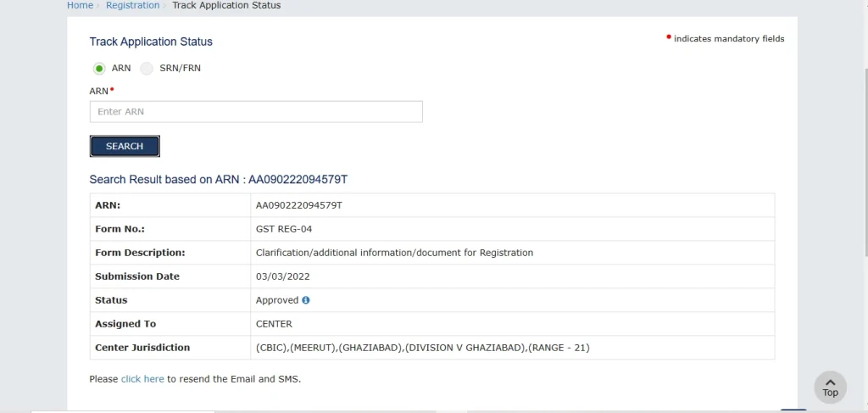Click the Center Jurisdiction value cell

(513, 348)
